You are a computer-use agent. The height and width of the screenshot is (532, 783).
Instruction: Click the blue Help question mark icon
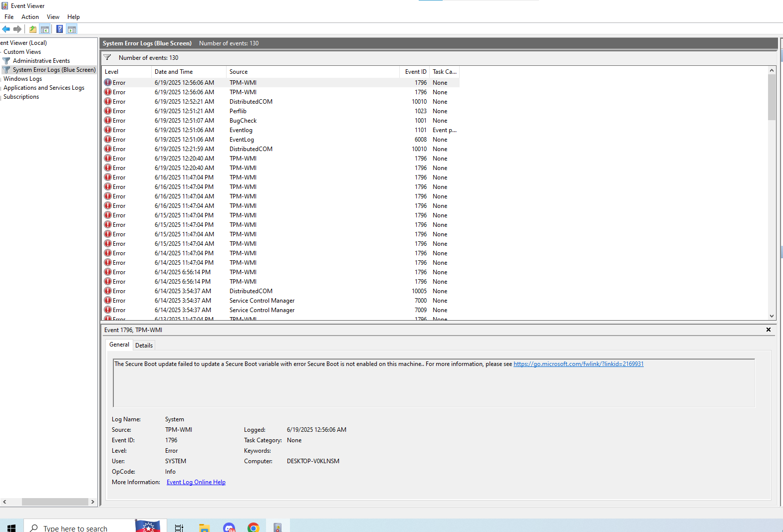60,29
